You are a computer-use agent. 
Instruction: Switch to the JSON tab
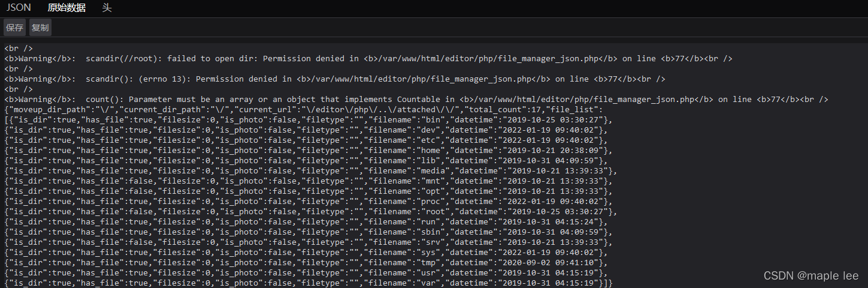click(x=19, y=8)
